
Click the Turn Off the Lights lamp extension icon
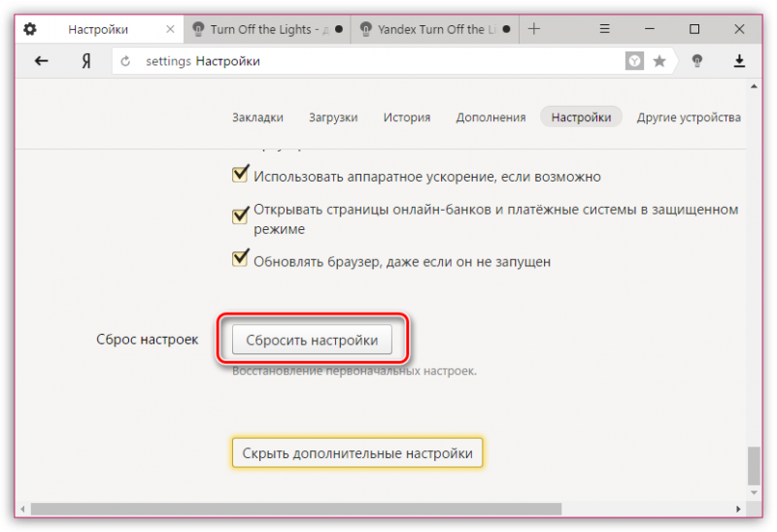pos(697,61)
